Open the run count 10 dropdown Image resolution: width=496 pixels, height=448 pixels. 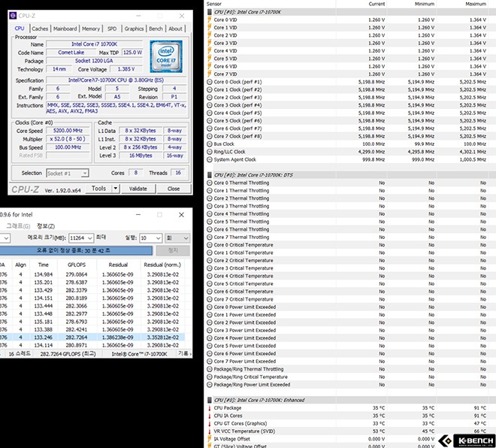point(150,238)
